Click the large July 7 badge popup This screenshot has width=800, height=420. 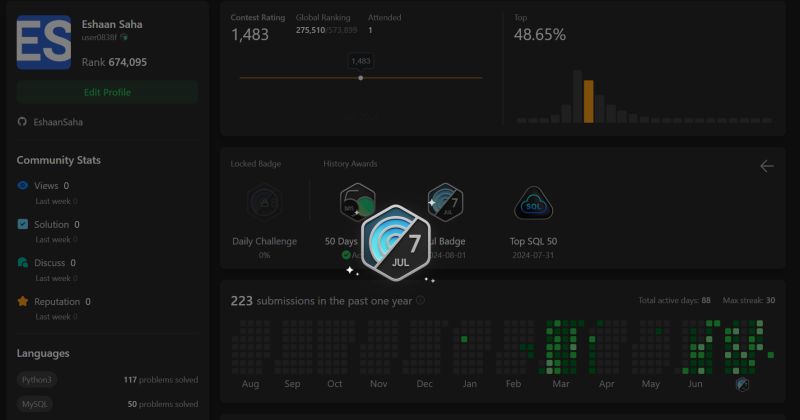click(396, 243)
